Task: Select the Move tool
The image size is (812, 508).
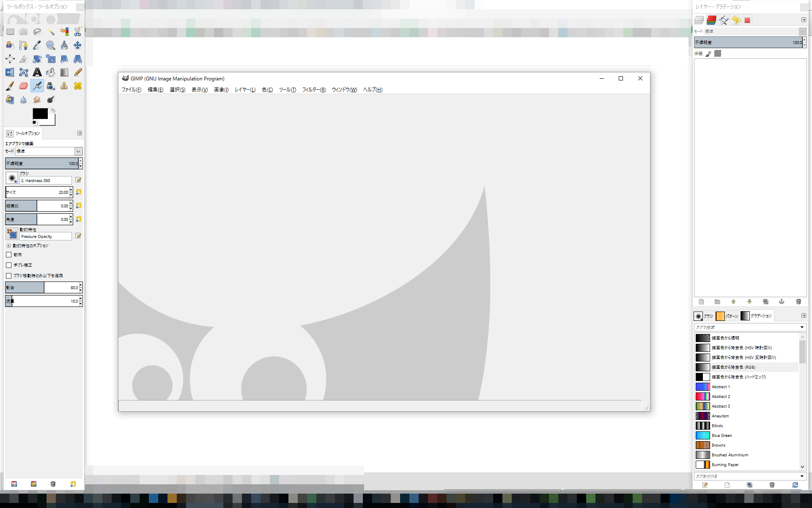Action: [x=78, y=45]
